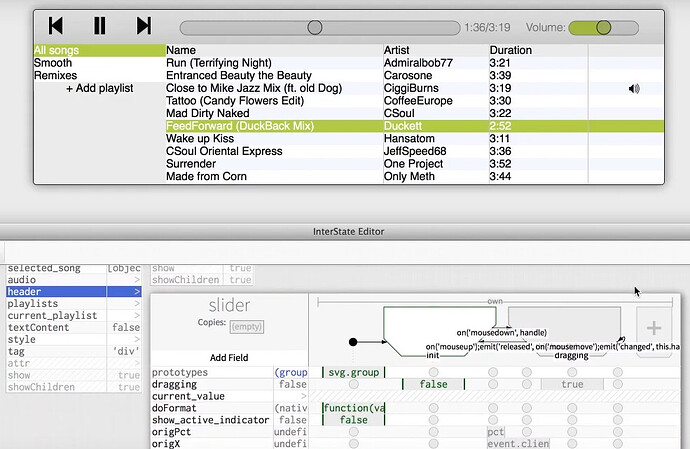
Task: Click the + Add playlist link
Action: pyautogui.click(x=99, y=88)
